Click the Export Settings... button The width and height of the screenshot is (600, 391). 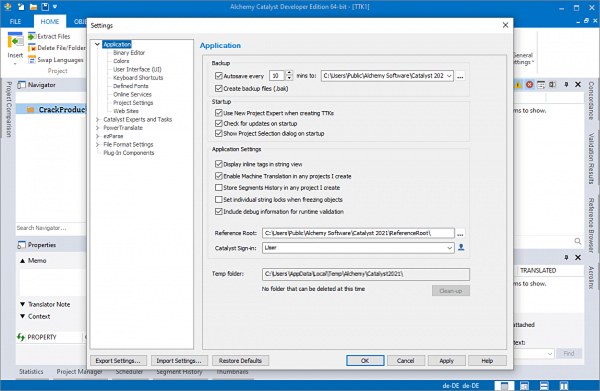point(118,360)
